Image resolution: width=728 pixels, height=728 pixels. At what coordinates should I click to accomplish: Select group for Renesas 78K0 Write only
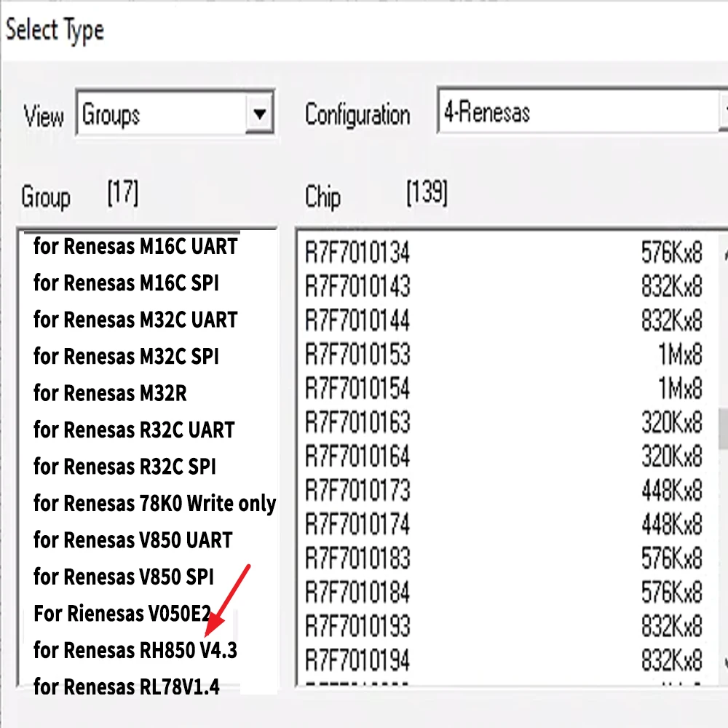pyautogui.click(x=154, y=503)
